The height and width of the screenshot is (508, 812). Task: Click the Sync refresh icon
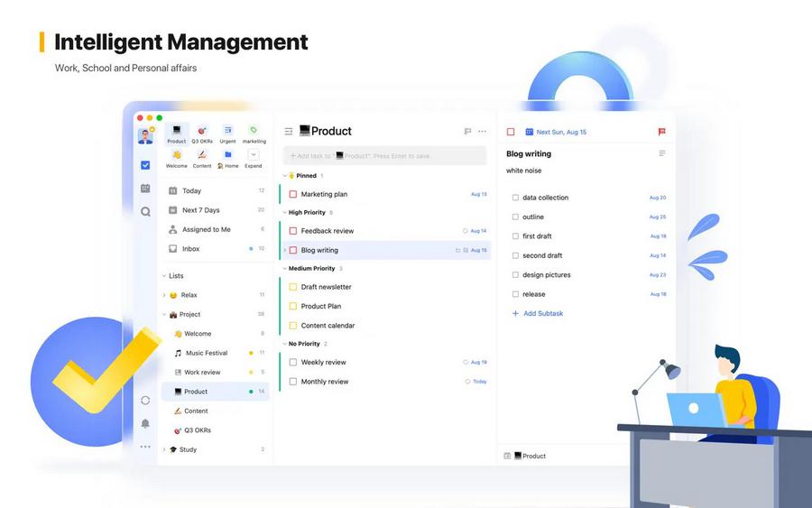tap(145, 401)
